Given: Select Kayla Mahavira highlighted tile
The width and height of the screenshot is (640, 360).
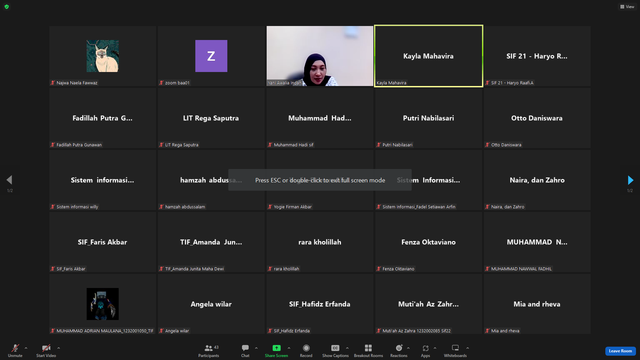Looking at the screenshot, I should pos(429,56).
